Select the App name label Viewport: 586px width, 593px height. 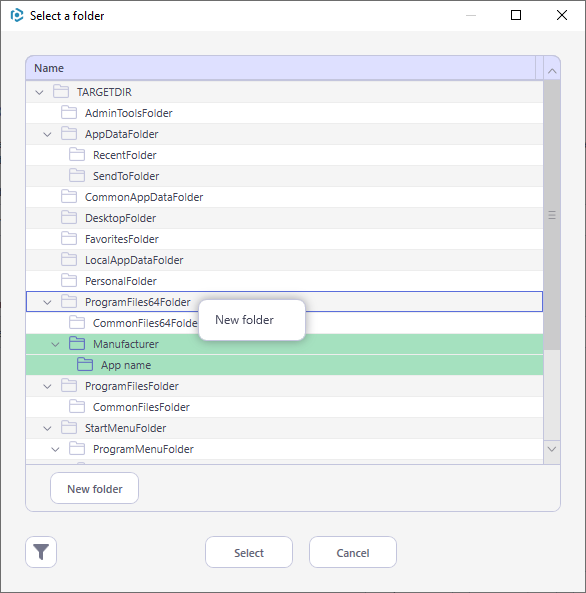pyautogui.click(x=126, y=365)
